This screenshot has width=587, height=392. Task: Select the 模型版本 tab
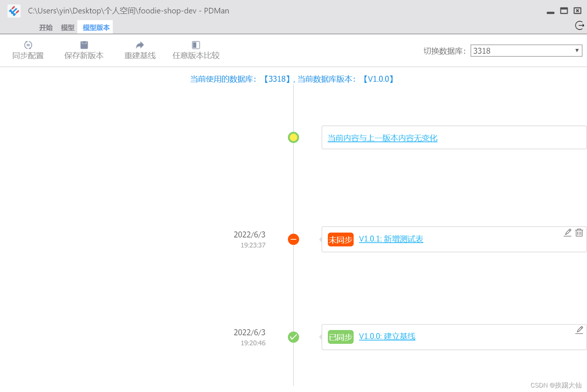coord(96,28)
